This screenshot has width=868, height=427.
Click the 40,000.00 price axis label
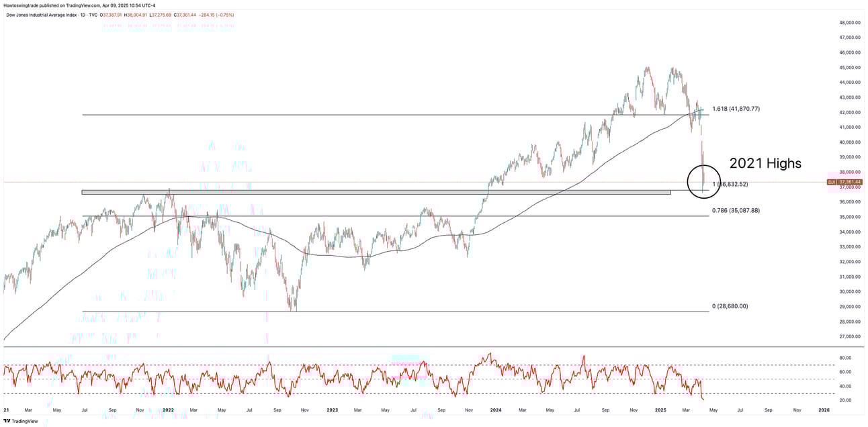click(850, 142)
